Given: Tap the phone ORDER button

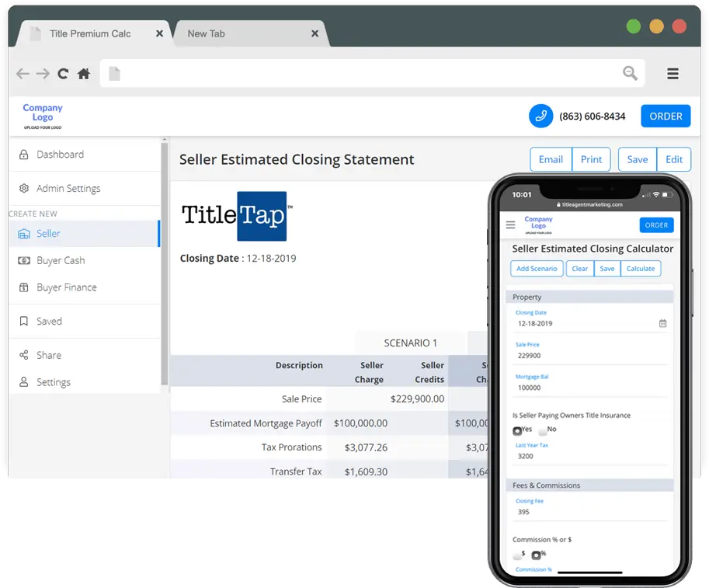Looking at the screenshot, I should click(x=656, y=224).
